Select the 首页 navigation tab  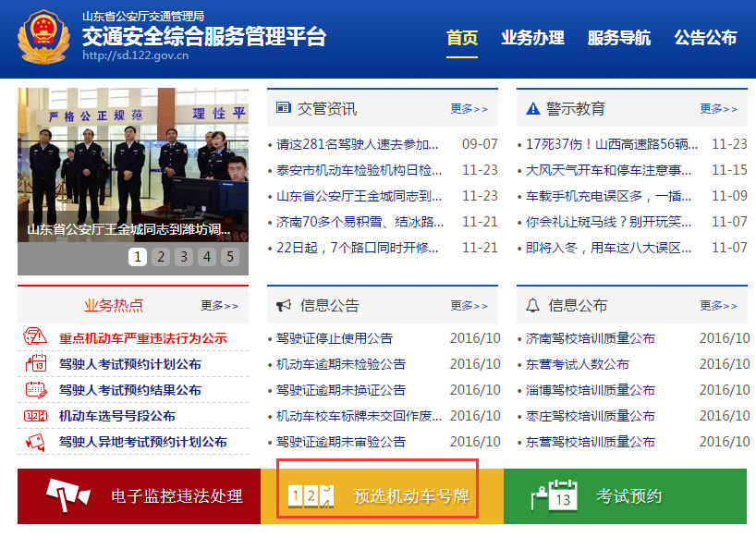tap(464, 39)
